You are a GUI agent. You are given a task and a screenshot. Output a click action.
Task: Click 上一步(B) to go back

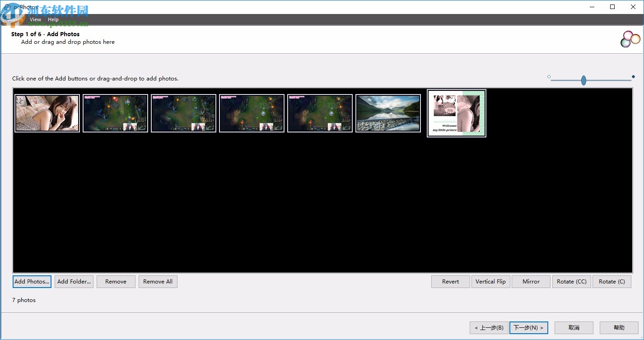click(x=488, y=327)
